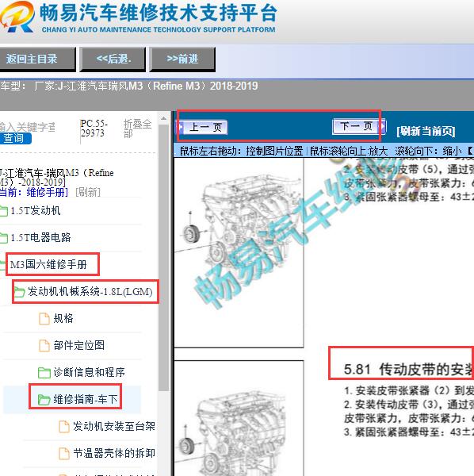Screen dimensions: 474x476
Task: Click the sidebar scrollbar up arrow
Action: pos(164,118)
